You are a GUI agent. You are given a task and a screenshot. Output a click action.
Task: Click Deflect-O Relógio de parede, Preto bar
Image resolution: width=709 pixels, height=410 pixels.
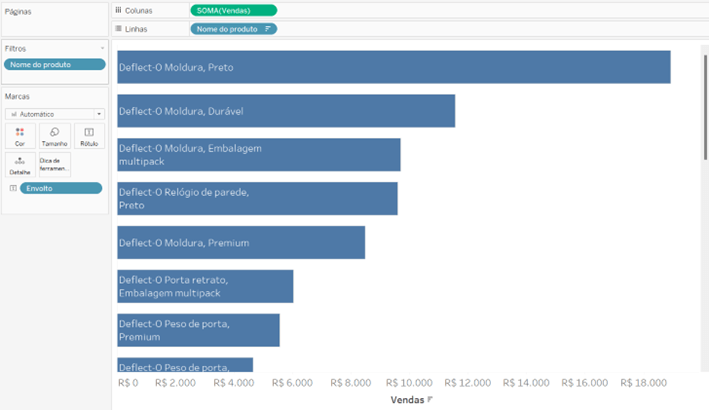pos(257,198)
